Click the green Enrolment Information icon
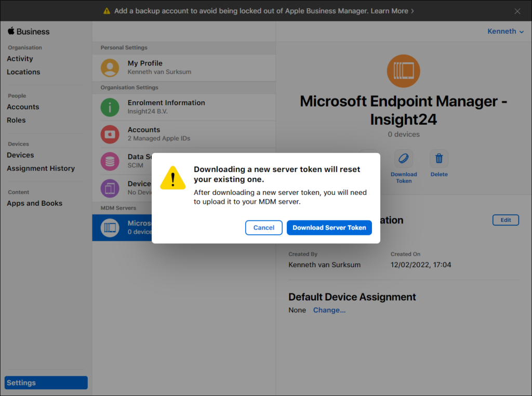The width and height of the screenshot is (532, 396). coord(110,107)
